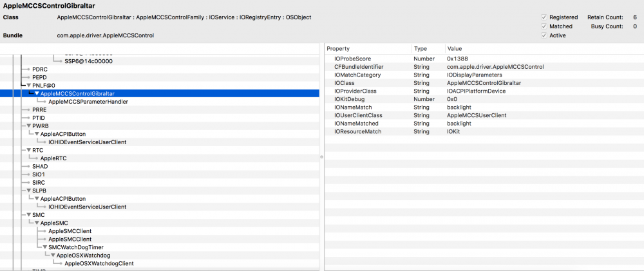The width and height of the screenshot is (644, 271).
Task: Select IOHIDEventServiceUserClient under SLPB
Action: click(x=87, y=207)
